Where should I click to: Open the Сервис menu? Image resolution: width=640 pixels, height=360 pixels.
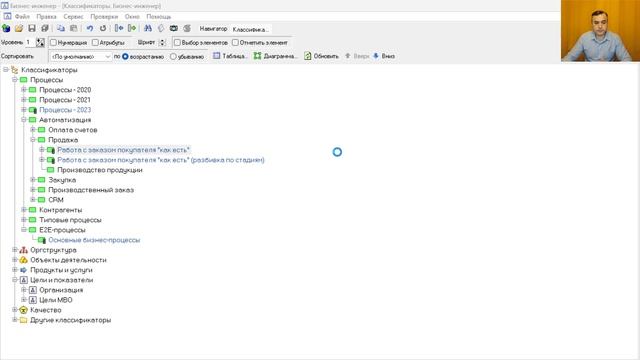73,17
